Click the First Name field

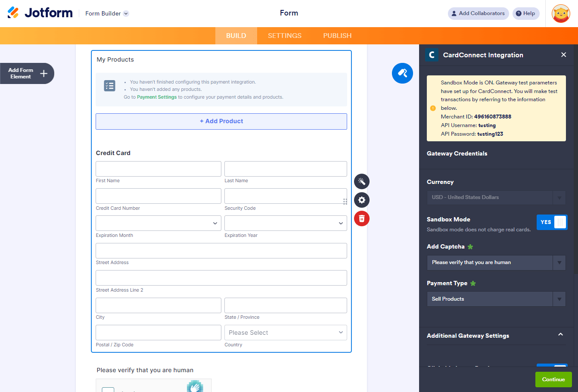(x=158, y=169)
